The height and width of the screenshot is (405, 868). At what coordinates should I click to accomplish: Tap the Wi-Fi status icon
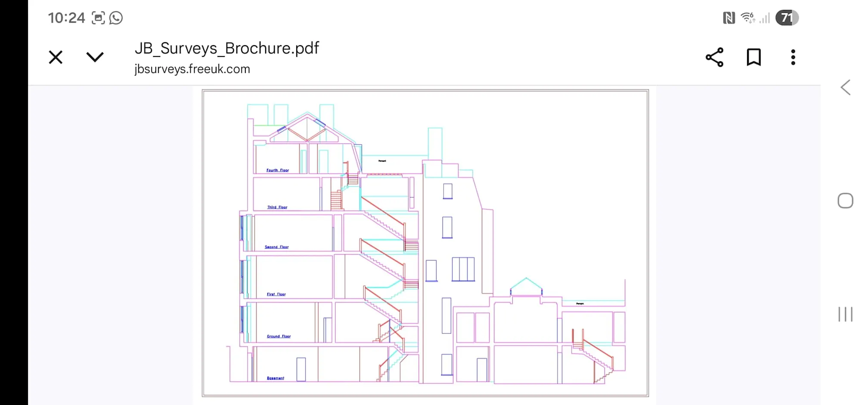click(x=748, y=18)
